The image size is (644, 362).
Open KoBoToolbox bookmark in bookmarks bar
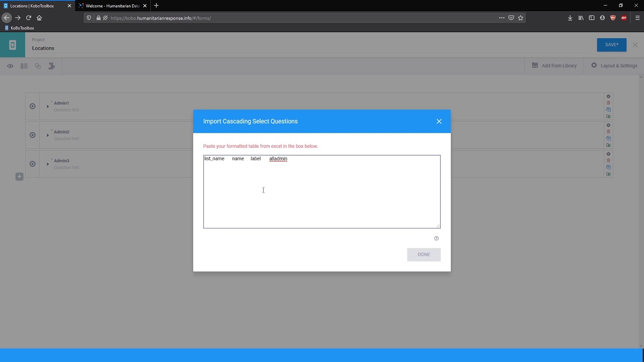(x=19, y=28)
